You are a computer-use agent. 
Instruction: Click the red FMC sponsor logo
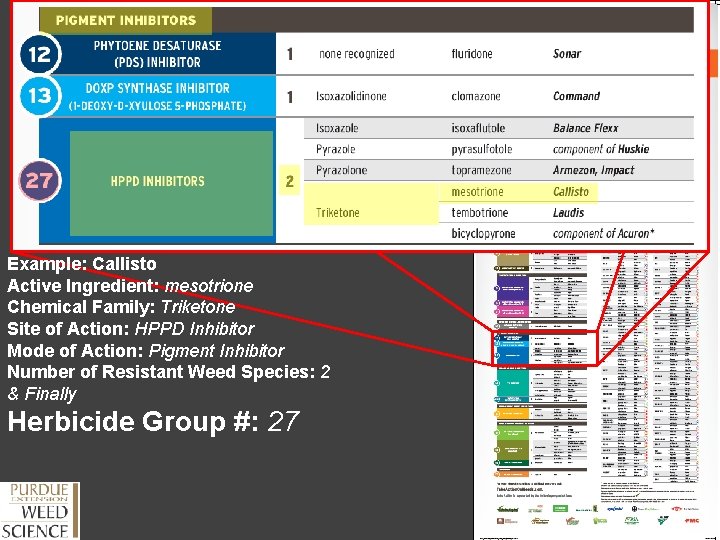(691, 521)
